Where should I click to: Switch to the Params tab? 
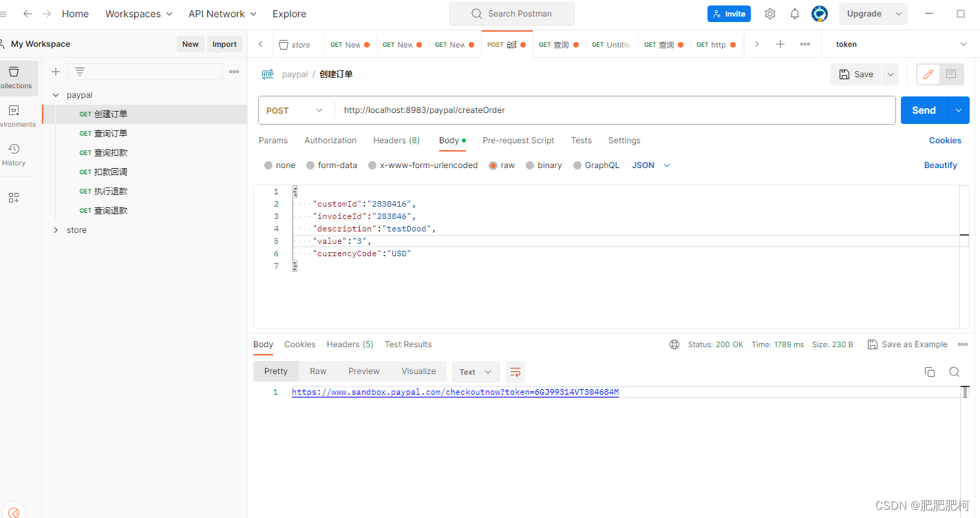[273, 141]
